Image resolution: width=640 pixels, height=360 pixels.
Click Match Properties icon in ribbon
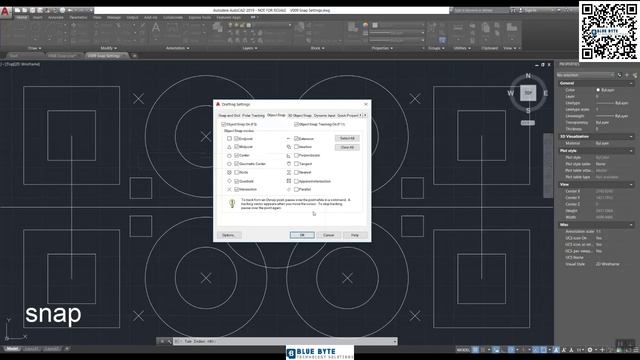352,27
